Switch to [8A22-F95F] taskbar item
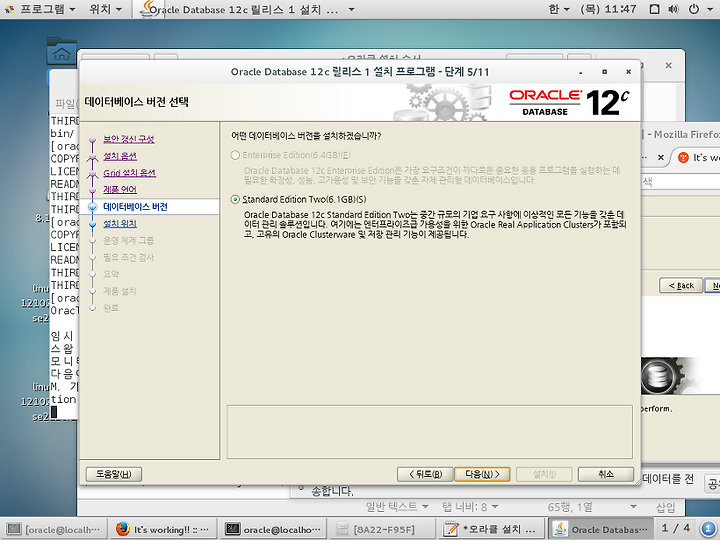This screenshot has width=720, height=540. tap(383, 529)
